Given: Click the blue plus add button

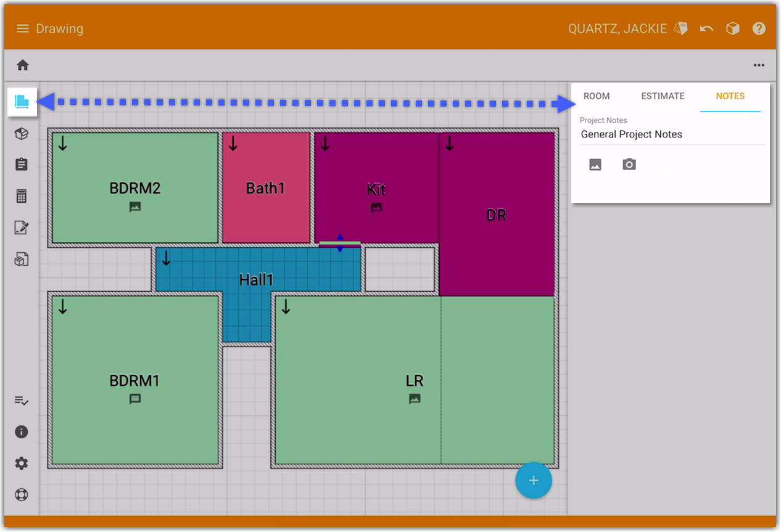Looking at the screenshot, I should pos(534,480).
